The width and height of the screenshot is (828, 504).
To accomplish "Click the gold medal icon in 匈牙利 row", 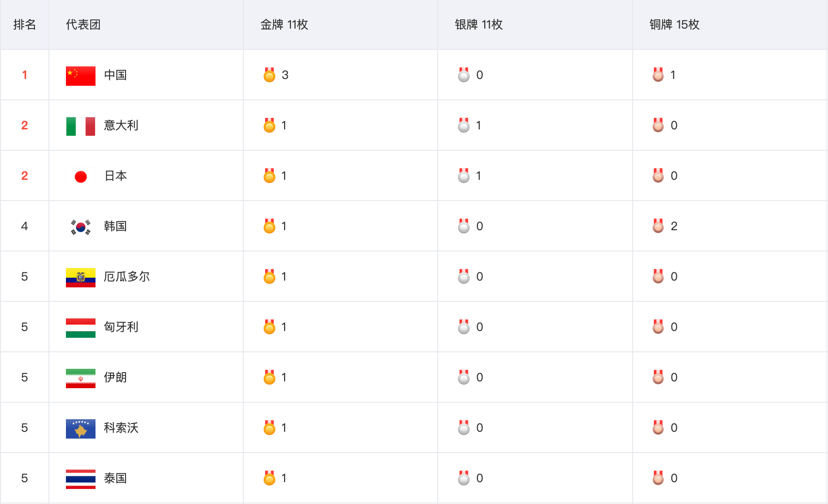I will point(270,327).
